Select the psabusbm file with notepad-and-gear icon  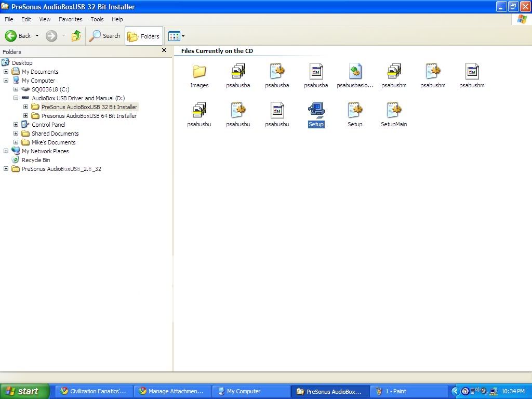pyautogui.click(x=433, y=76)
